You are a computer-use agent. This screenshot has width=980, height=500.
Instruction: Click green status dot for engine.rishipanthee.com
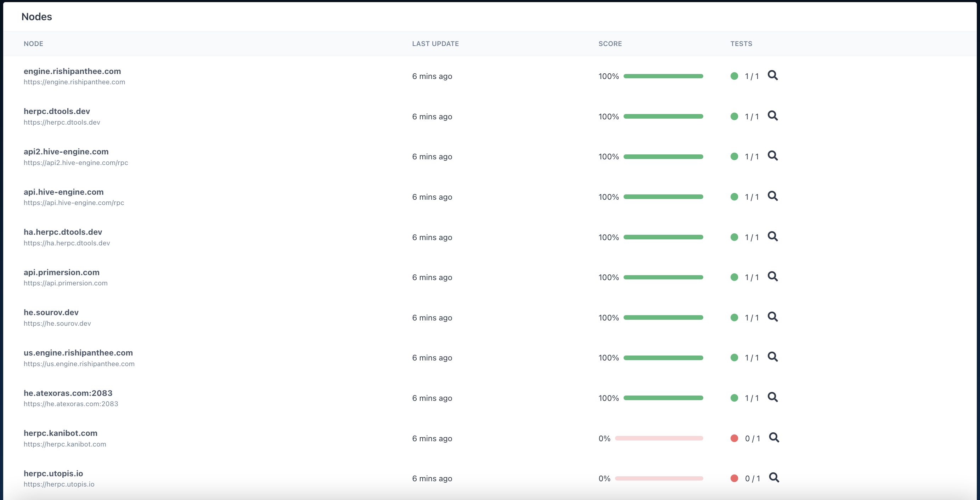(734, 76)
